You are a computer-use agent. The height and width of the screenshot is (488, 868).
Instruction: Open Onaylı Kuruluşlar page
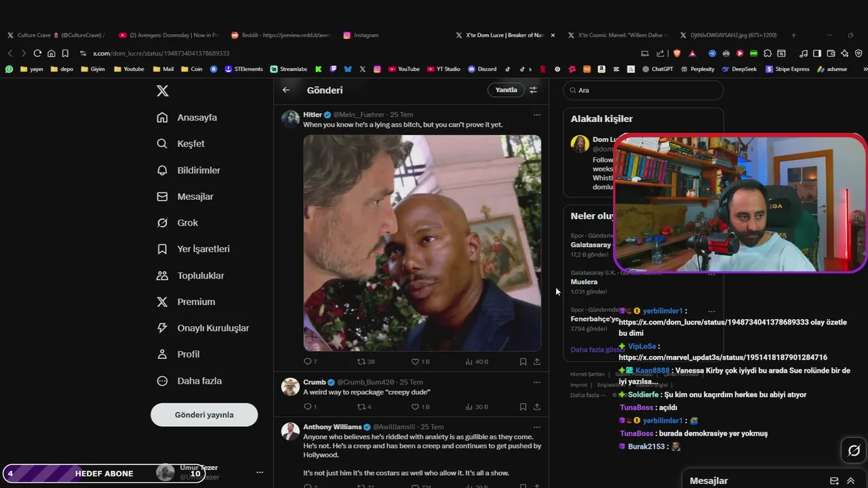[203, 328]
